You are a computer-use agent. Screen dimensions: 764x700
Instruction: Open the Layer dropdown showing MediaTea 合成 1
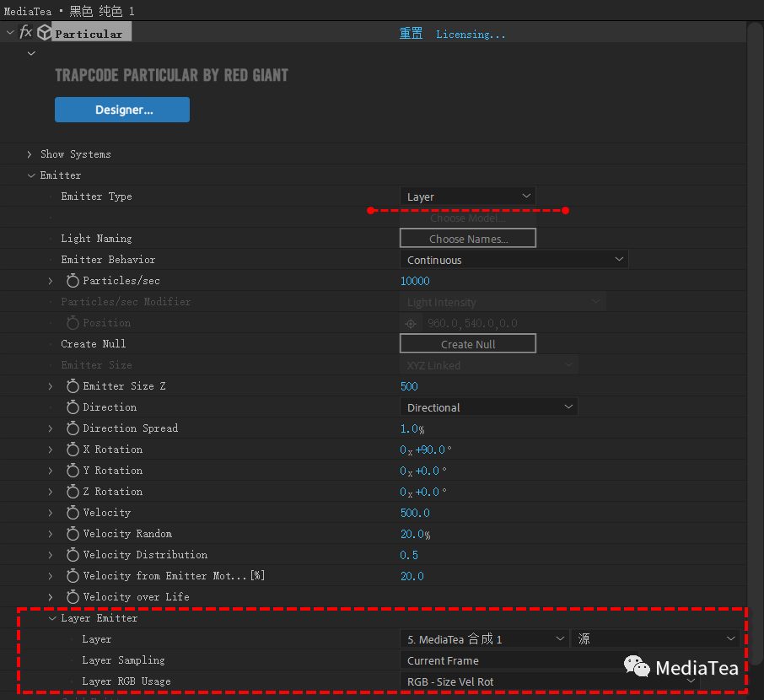point(484,638)
